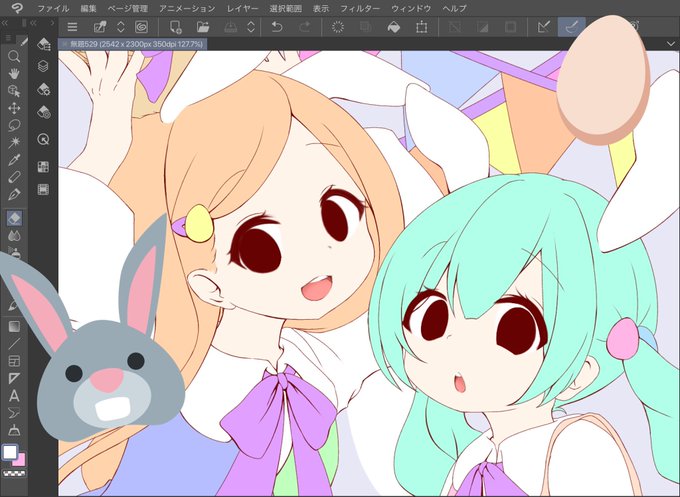The height and width of the screenshot is (497, 680).
Task: Open the レイヤー (Layer) menu
Action: click(x=242, y=8)
